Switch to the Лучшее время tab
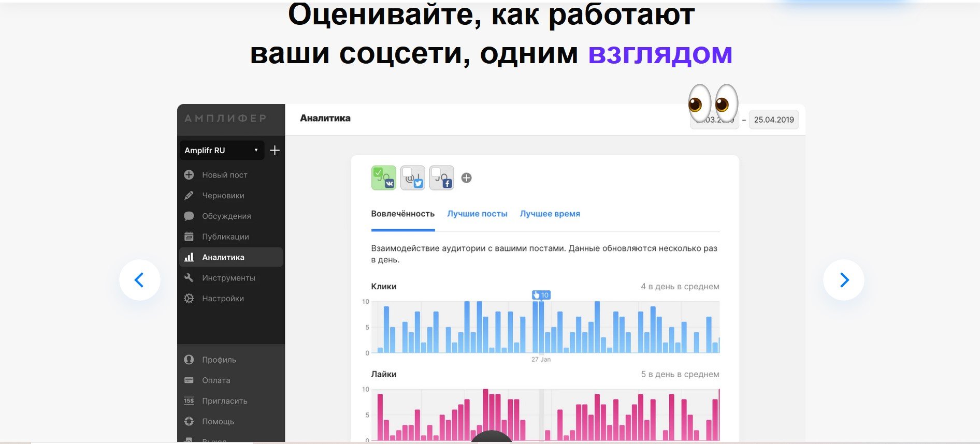The image size is (980, 444). tap(550, 214)
